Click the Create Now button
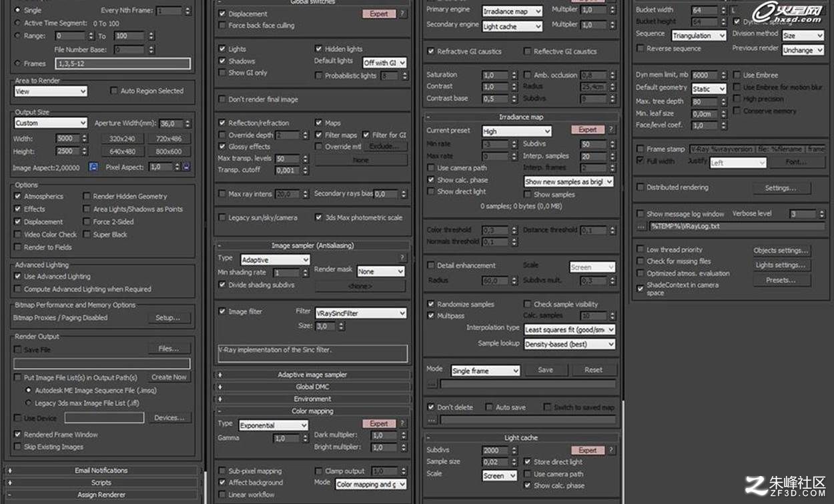Screen dimensions: 834x504 pyautogui.click(x=168, y=377)
